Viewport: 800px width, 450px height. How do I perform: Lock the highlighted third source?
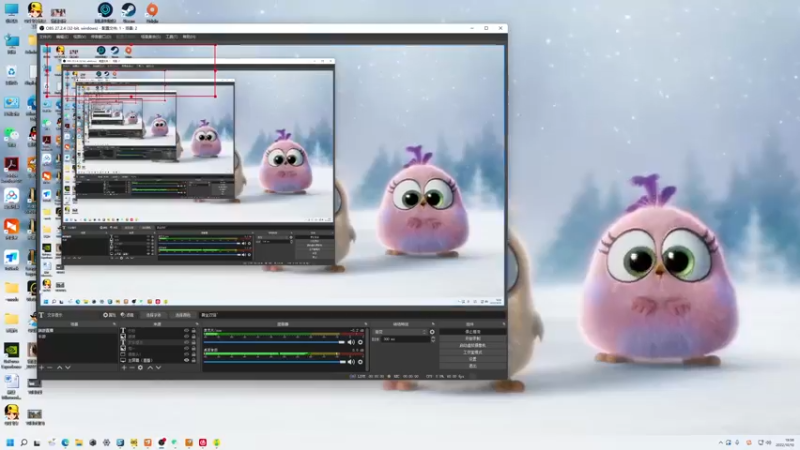(x=194, y=342)
